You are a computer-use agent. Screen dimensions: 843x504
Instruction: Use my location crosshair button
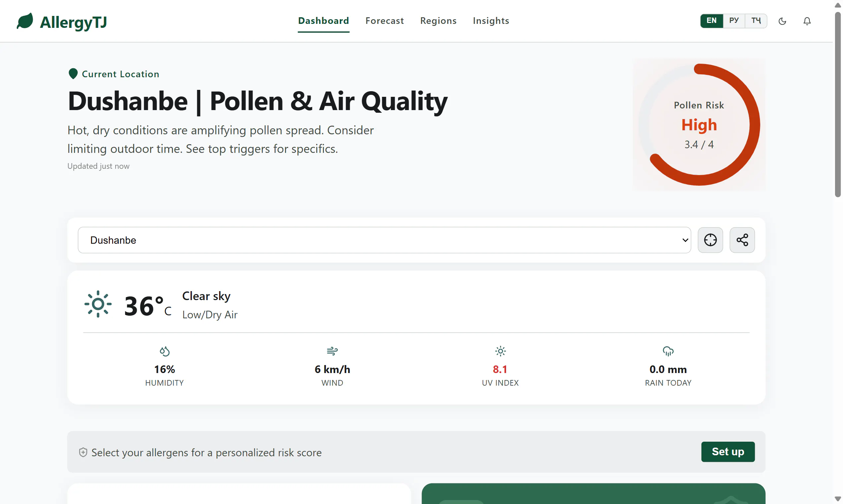[710, 240]
